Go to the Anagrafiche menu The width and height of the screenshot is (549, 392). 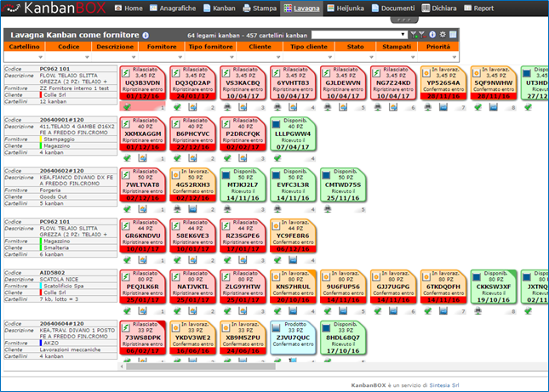point(176,9)
